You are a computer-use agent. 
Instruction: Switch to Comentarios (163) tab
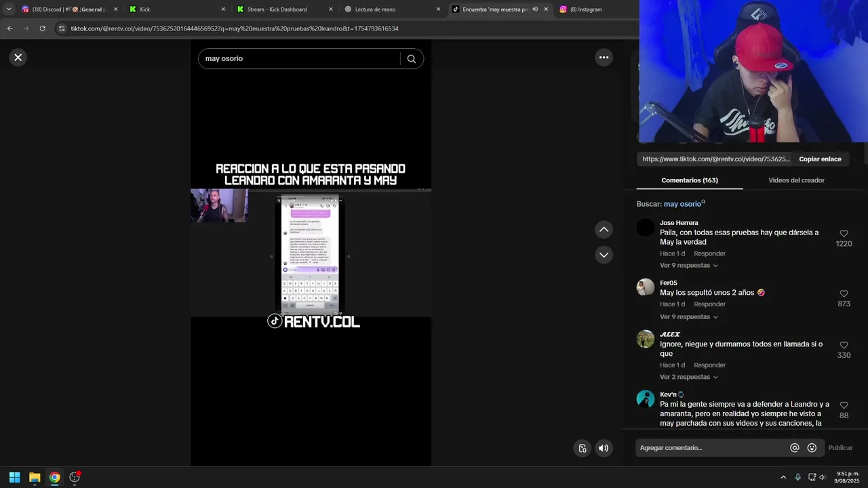[x=690, y=180]
